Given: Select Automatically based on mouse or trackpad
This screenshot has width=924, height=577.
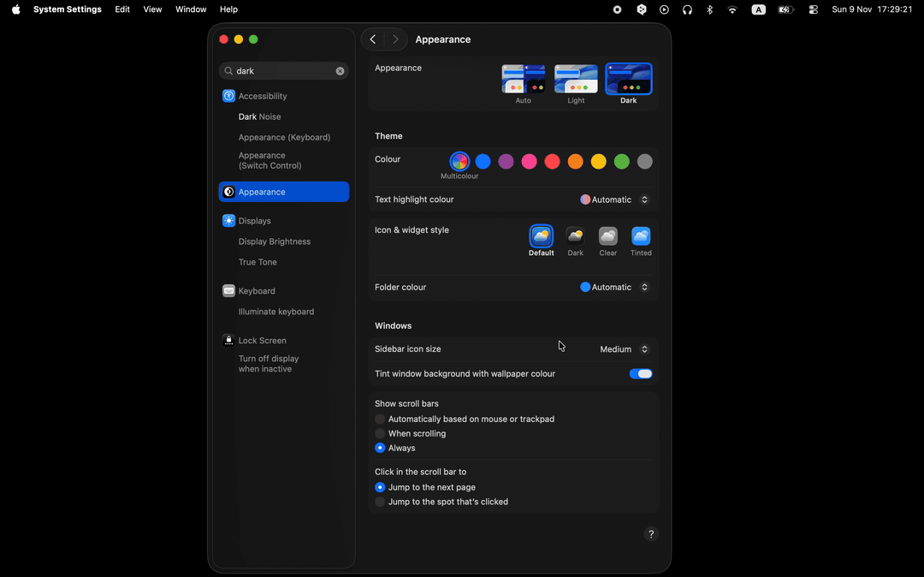Looking at the screenshot, I should click(x=380, y=419).
